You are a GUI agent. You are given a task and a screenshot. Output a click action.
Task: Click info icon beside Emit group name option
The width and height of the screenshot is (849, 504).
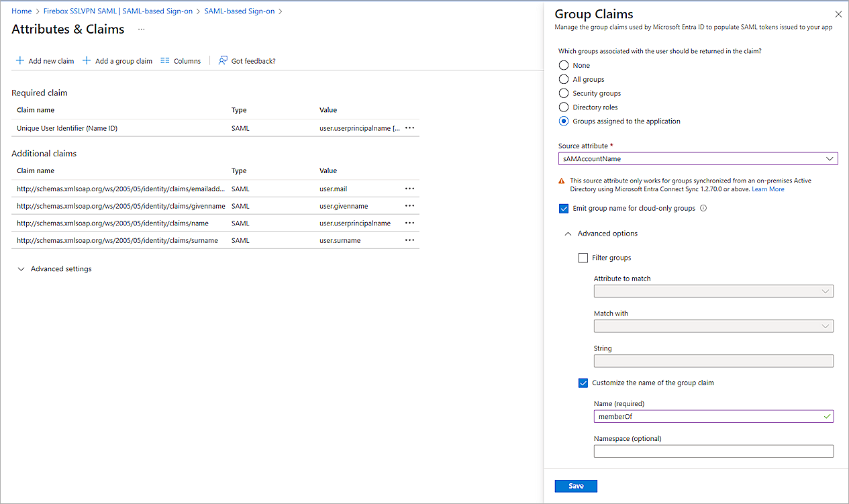[703, 209]
